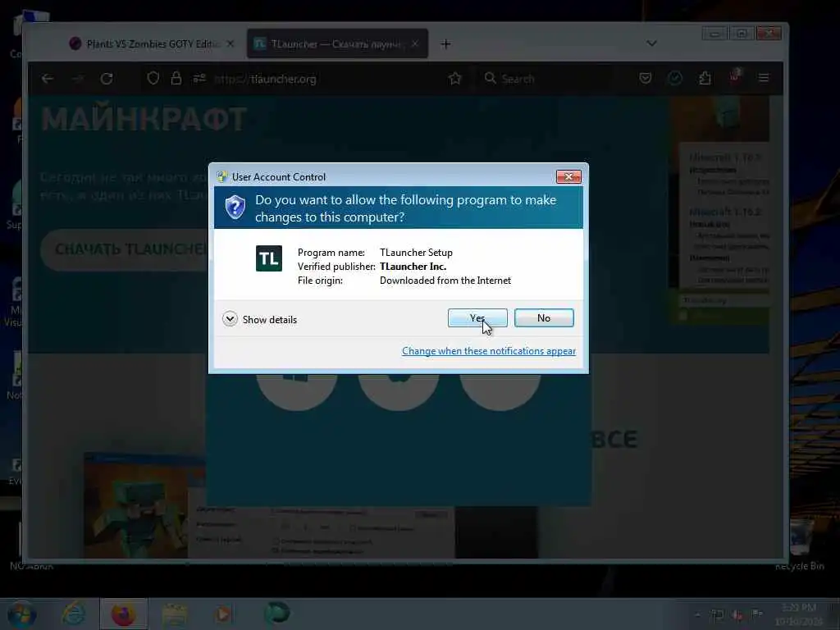Click Yes in the User Account Control dialog
840x630 pixels.
point(477,317)
